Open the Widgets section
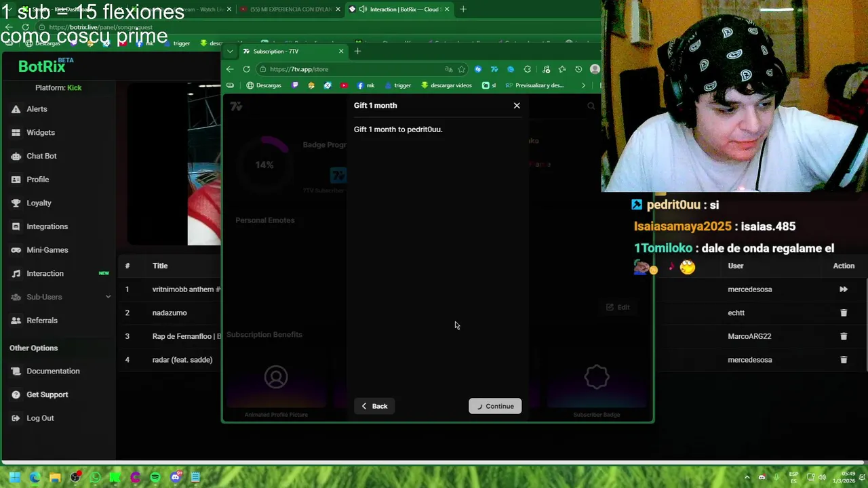The height and width of the screenshot is (488, 868). point(41,132)
